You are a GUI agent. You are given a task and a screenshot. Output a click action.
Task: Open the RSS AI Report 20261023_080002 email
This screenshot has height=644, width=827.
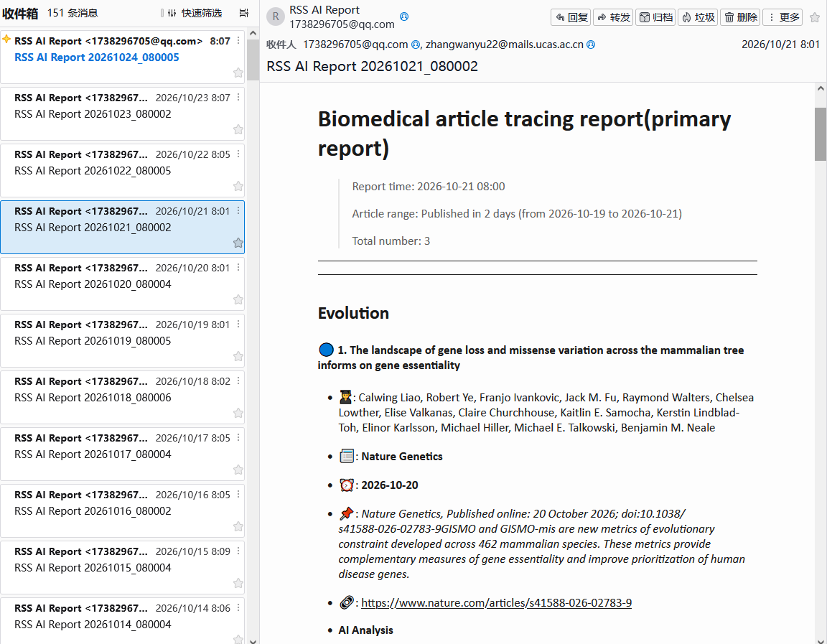(122, 113)
